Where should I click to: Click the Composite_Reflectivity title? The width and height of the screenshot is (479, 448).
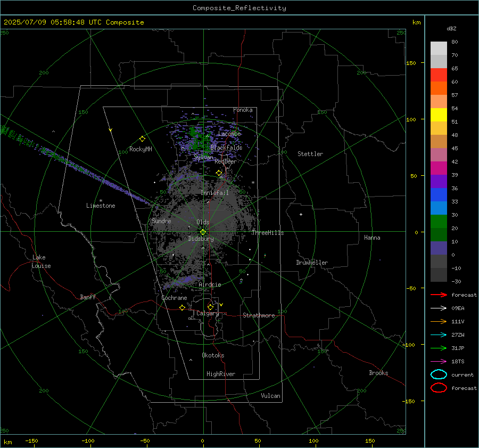(240, 8)
